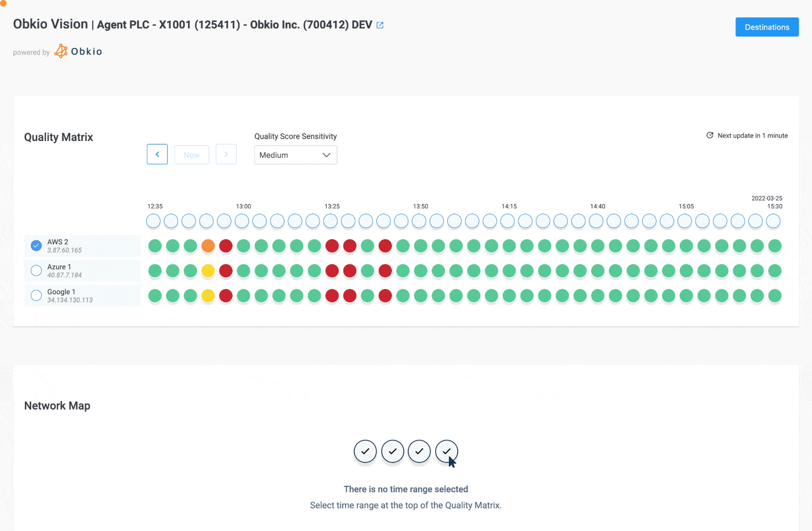812x531 pixels.
Task: Select the 12:35 time range circle
Action: (x=153, y=221)
